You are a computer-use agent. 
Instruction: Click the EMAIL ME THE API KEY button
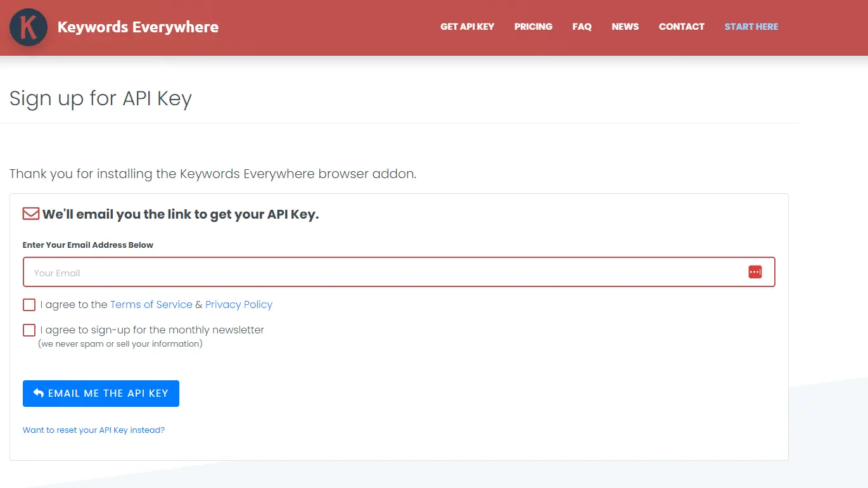tap(101, 394)
